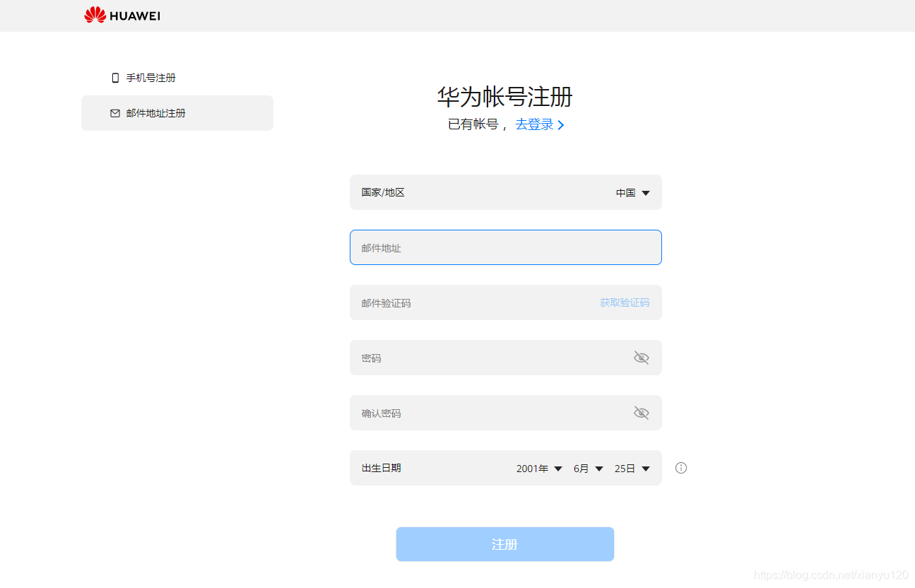This screenshot has height=588, width=915.
Task: Click the info icon next to 出生日期
Action: point(680,468)
